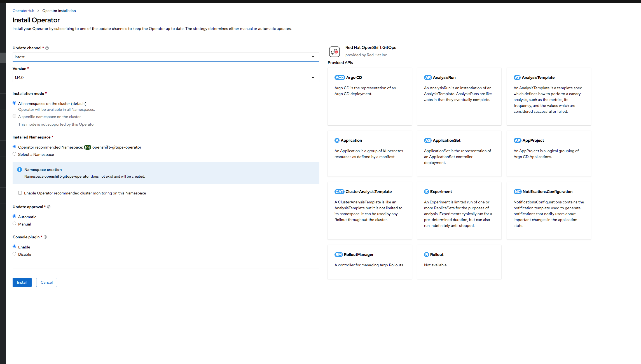
Task: Click the Experiment API title
Action: (x=441, y=192)
